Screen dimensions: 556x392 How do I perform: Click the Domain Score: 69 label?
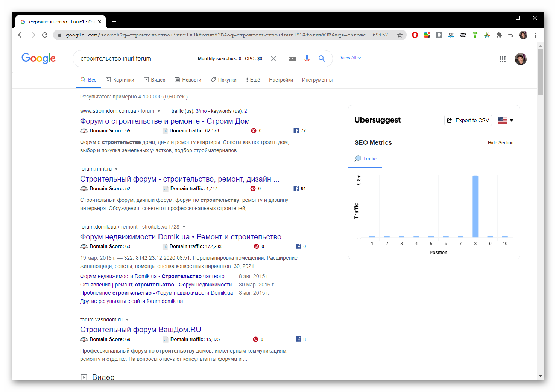pyautogui.click(x=110, y=339)
